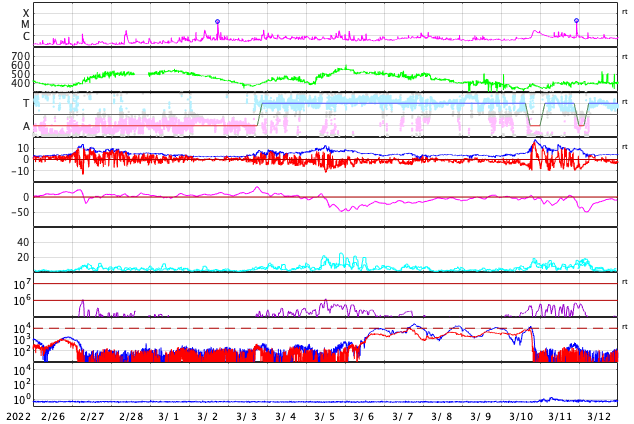
Task: Click the M-class flare marker near 3/2
Action: [218, 21]
